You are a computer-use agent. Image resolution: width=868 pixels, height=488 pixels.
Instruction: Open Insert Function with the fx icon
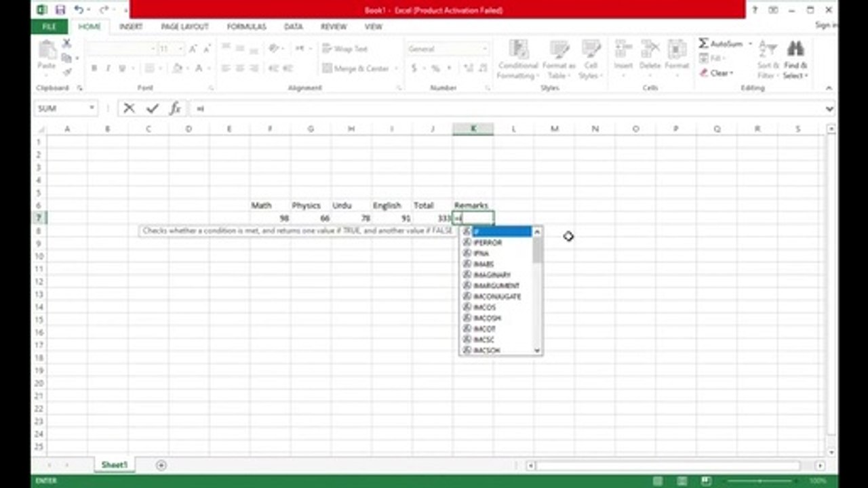tap(175, 108)
